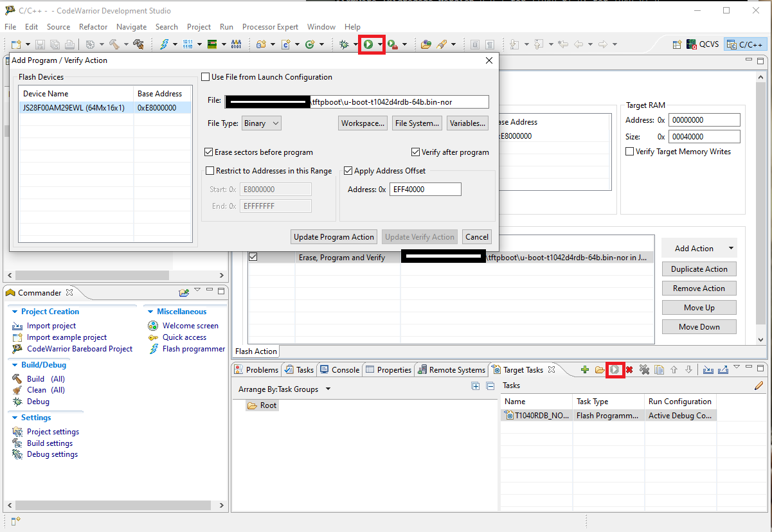Click the Remove Action button
The image size is (772, 532).
click(x=699, y=288)
